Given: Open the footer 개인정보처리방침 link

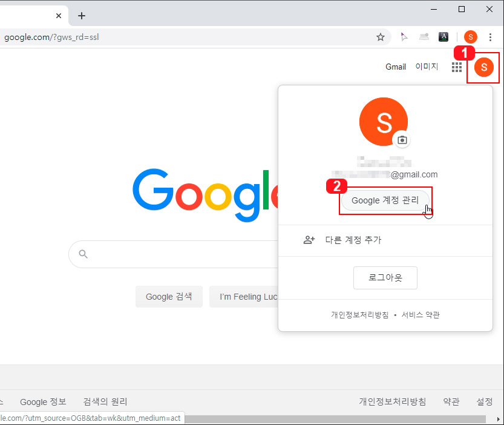Looking at the screenshot, I should tap(393, 401).
